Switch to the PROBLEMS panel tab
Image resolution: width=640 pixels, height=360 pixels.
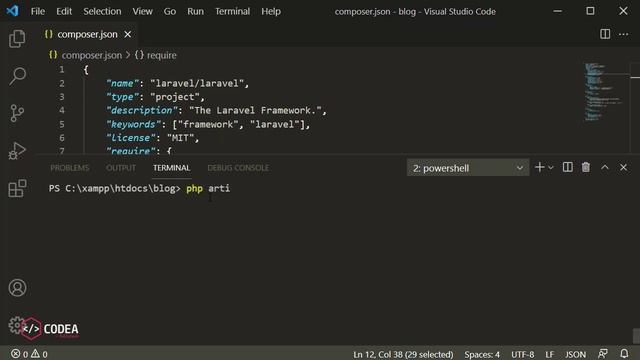click(69, 168)
